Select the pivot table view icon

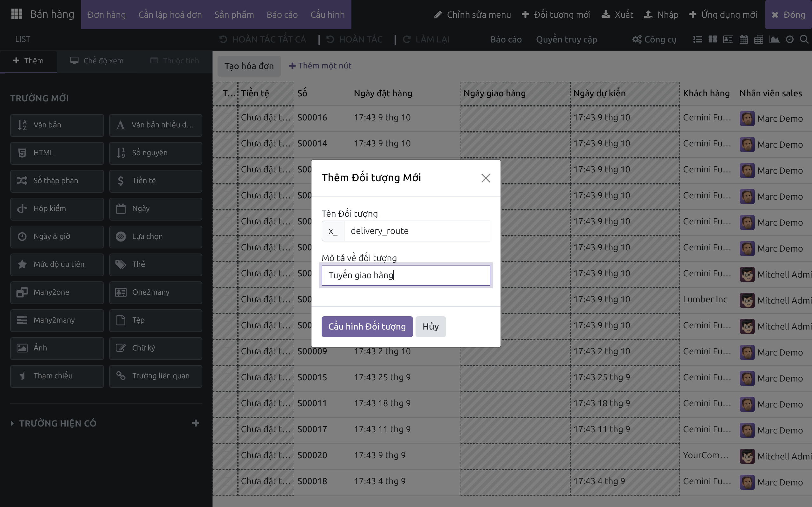point(759,40)
